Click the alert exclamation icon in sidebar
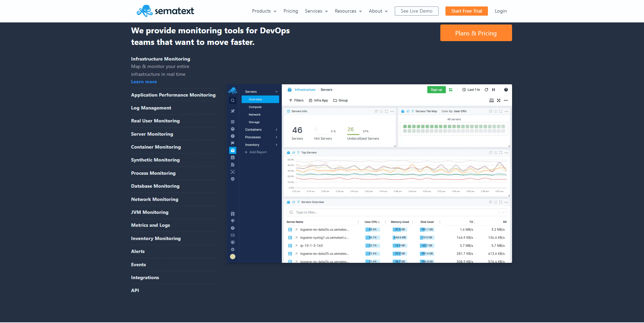The image size is (644, 323). [233, 136]
